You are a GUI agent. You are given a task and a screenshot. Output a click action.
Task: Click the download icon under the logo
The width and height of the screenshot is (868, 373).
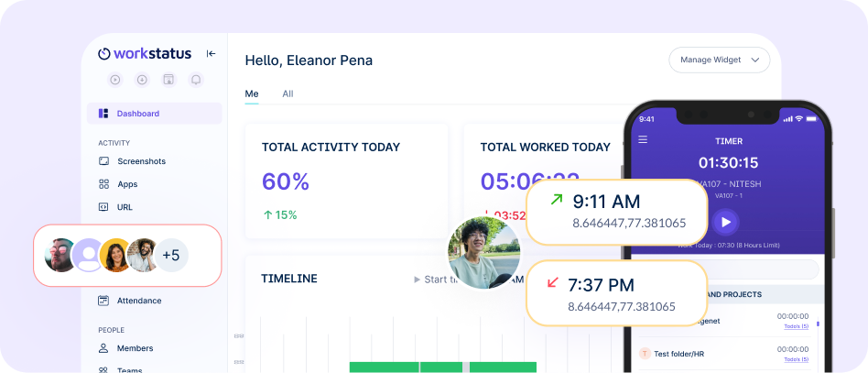point(142,80)
